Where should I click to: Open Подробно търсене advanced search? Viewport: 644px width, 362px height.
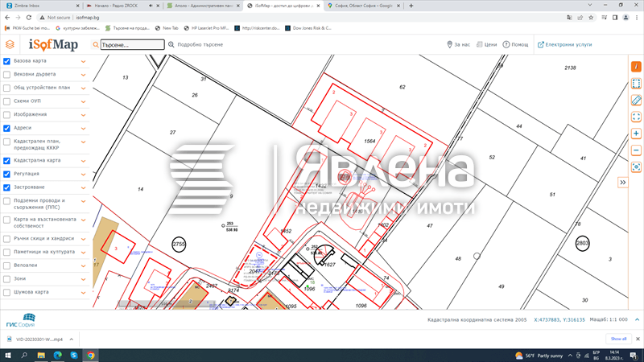click(x=196, y=44)
